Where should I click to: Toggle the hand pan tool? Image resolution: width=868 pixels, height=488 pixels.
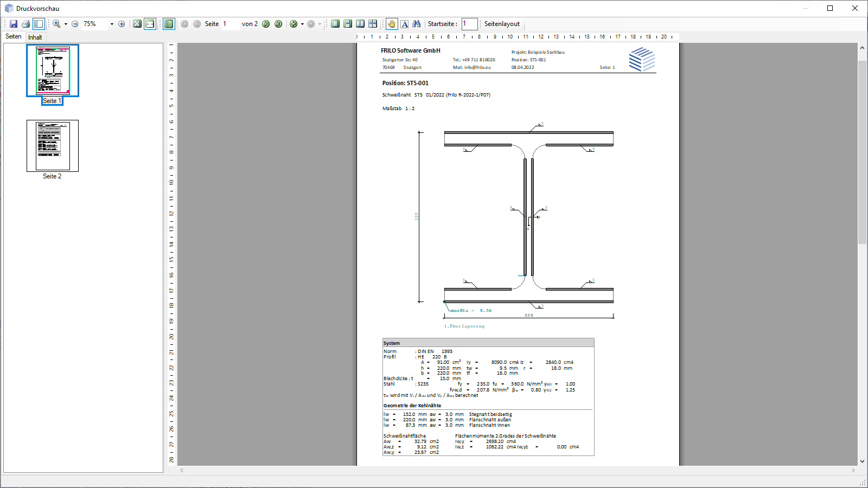pos(392,24)
